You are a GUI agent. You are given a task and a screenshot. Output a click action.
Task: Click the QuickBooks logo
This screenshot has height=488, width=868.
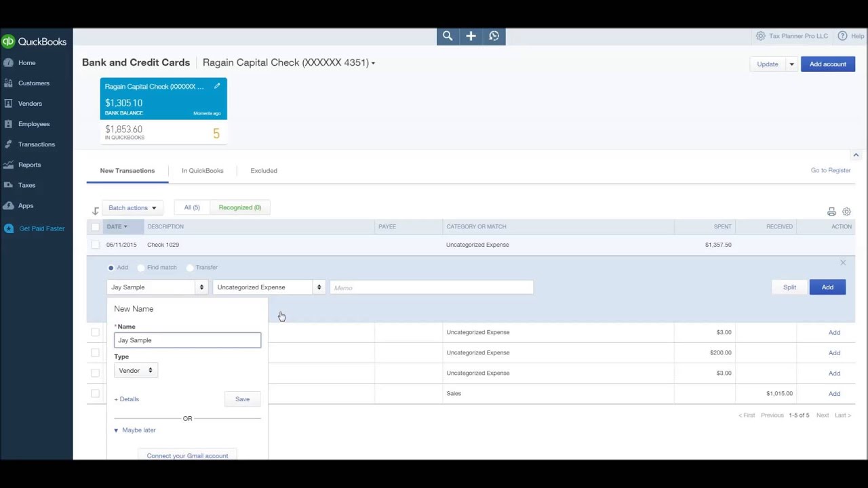(x=34, y=41)
